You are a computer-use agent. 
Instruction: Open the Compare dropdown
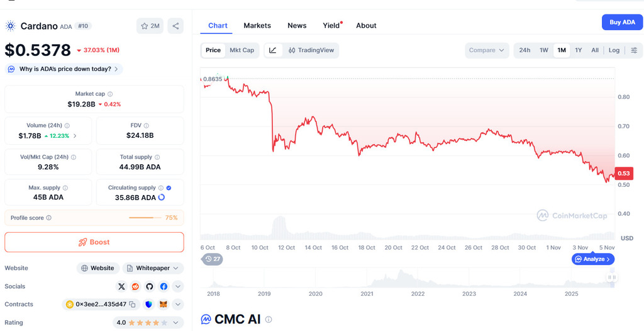pos(487,50)
